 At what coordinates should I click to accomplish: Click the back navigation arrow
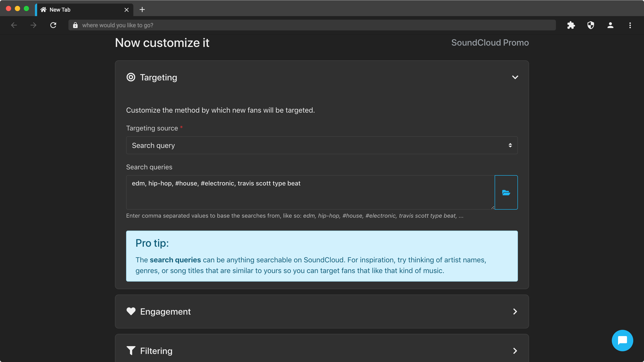14,25
